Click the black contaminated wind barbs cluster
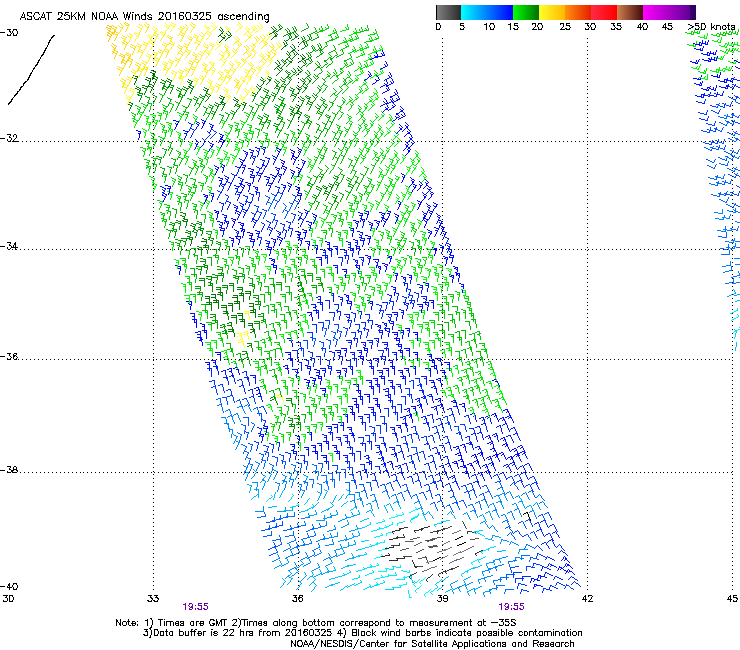Viewport: 740px width, 650px height. click(x=434, y=550)
